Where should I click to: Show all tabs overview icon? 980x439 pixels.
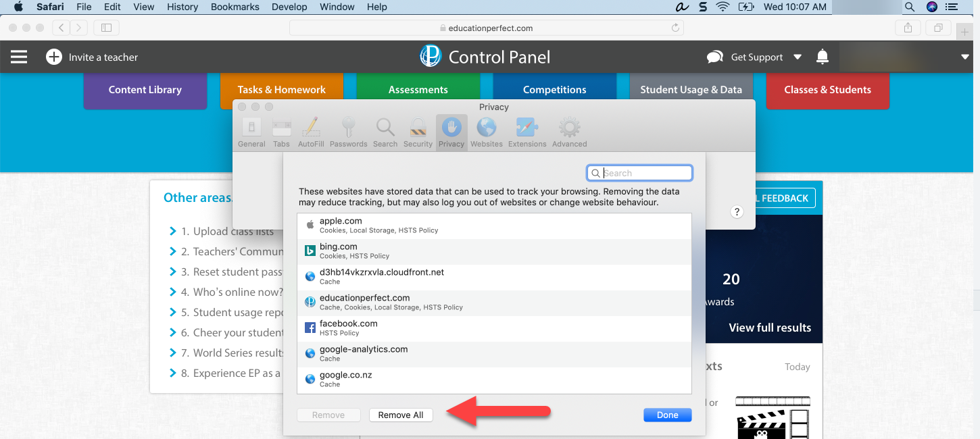click(x=938, y=28)
